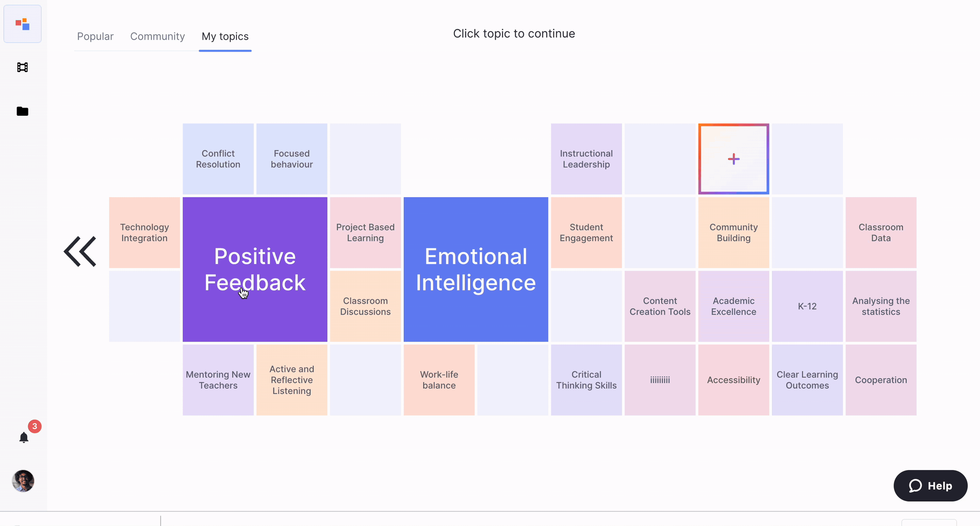Click the Critical Thinking Skills tile

pos(586,380)
